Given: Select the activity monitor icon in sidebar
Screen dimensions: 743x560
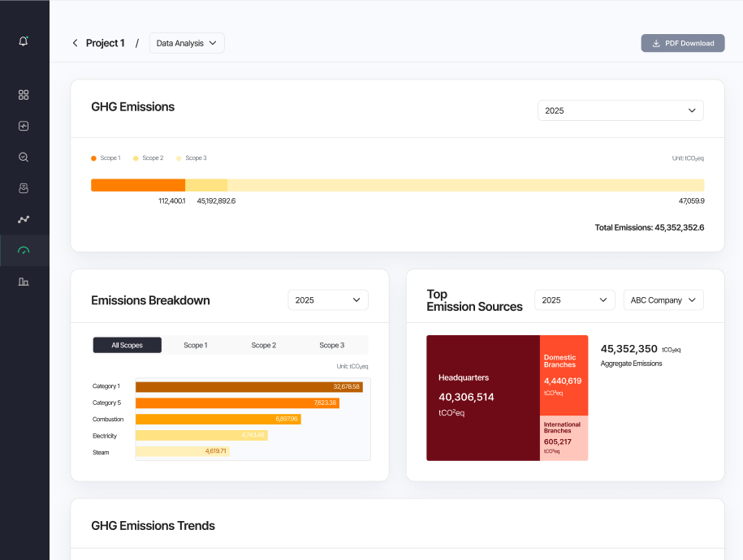Looking at the screenshot, I should point(24,126).
